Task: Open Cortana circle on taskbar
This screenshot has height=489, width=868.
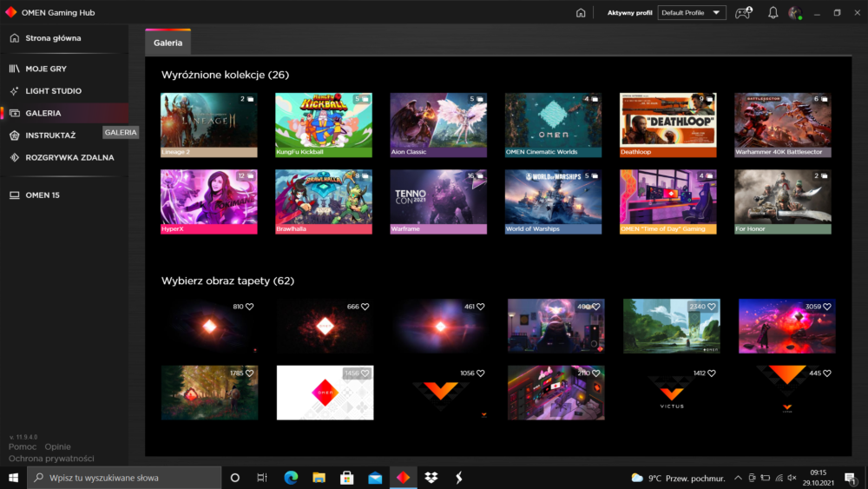Action: [x=234, y=478]
